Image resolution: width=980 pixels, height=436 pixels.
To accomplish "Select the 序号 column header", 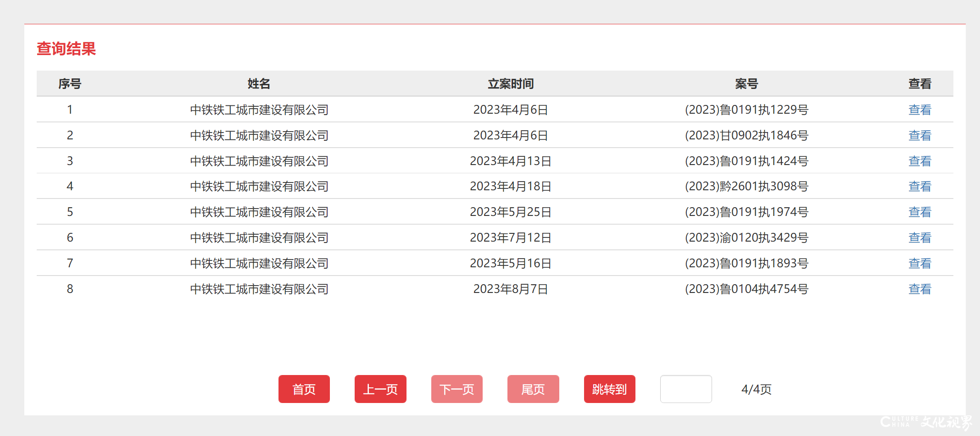I will [70, 83].
